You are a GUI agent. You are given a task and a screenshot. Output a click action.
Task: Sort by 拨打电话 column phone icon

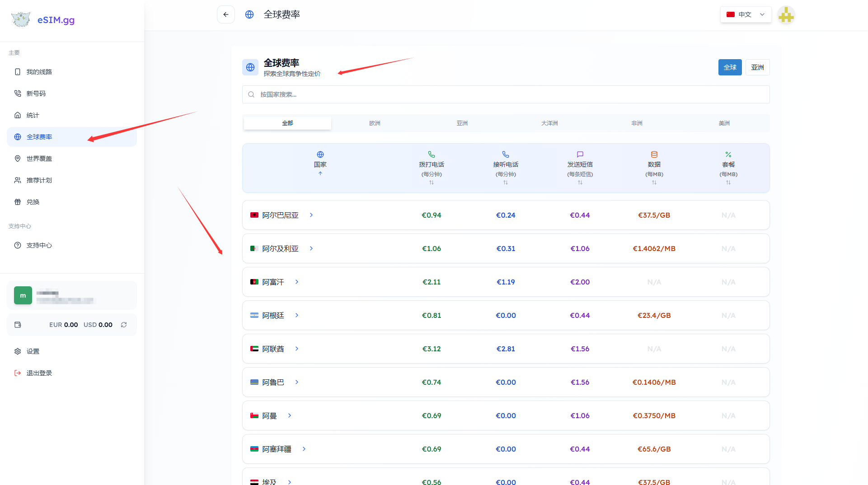pyautogui.click(x=431, y=155)
